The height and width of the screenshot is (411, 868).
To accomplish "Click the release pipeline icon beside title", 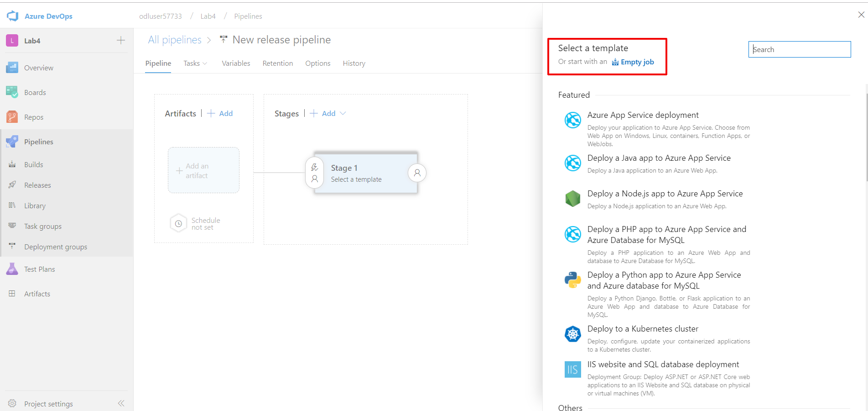I will tap(223, 39).
